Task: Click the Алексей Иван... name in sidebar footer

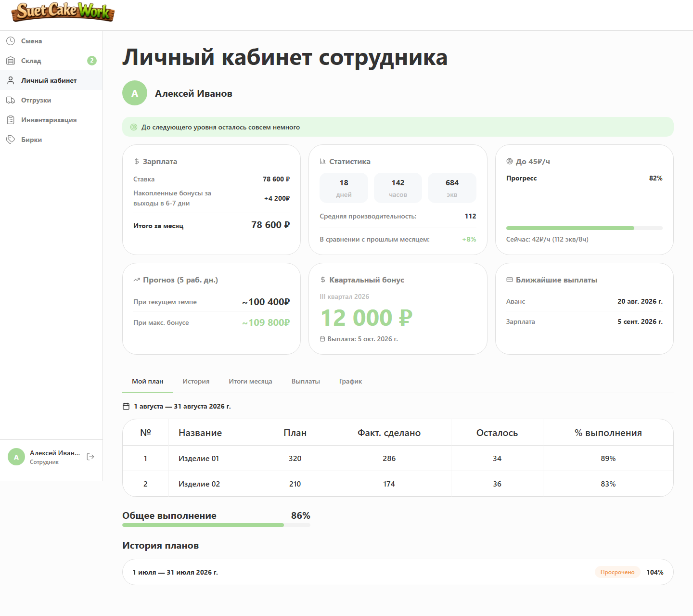Action: 55,453
